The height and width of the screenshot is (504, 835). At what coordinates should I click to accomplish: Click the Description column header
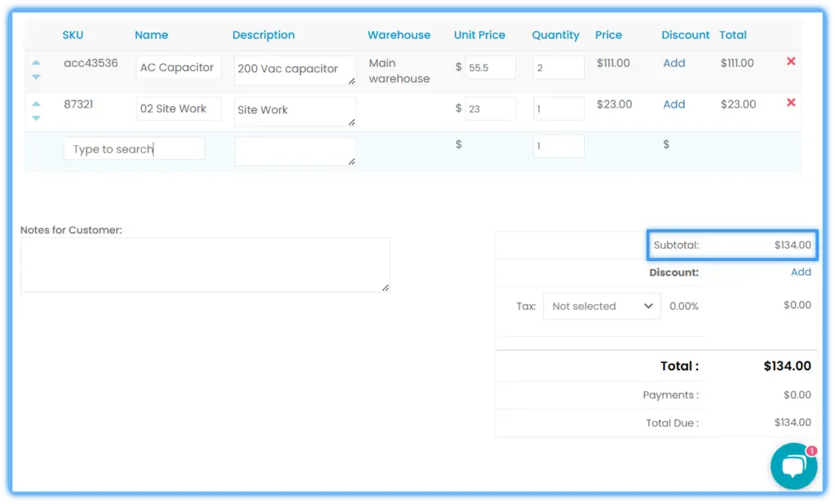coord(263,35)
